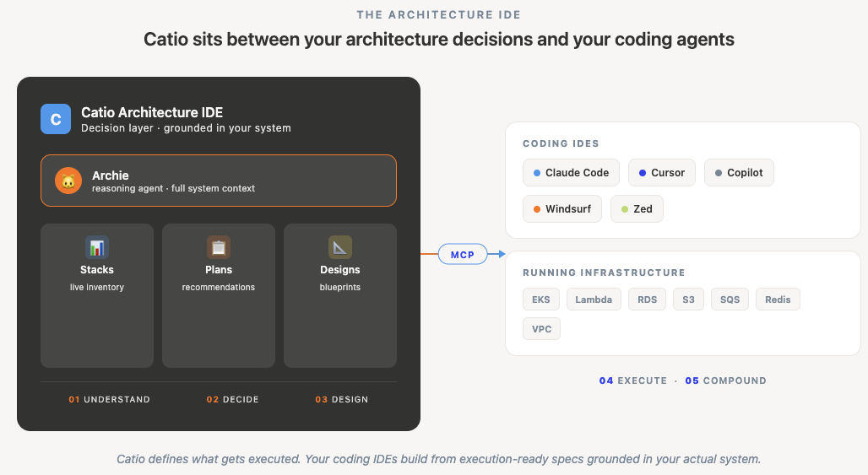Click the orange Archie cat avatar
Screen dimensions: 868x475
[68, 181]
